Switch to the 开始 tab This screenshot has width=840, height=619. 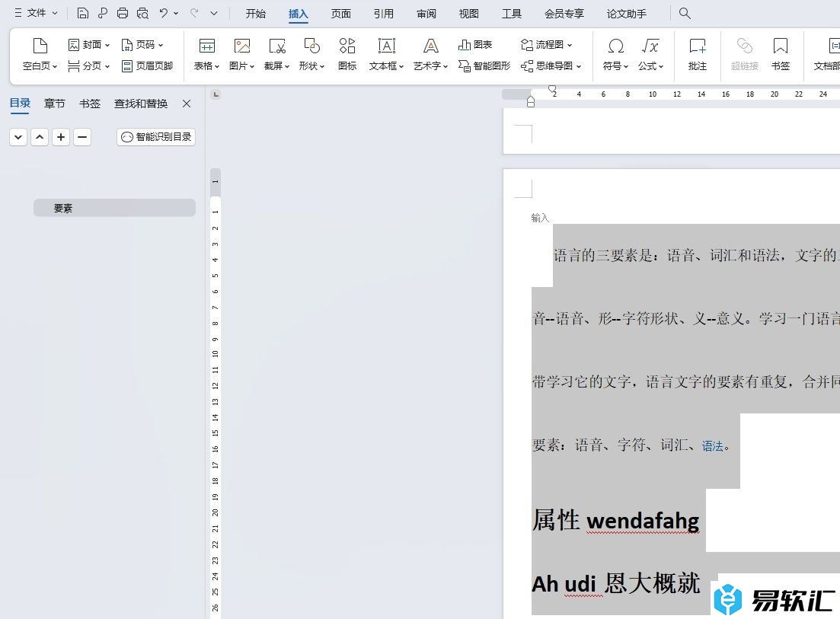[x=256, y=14]
